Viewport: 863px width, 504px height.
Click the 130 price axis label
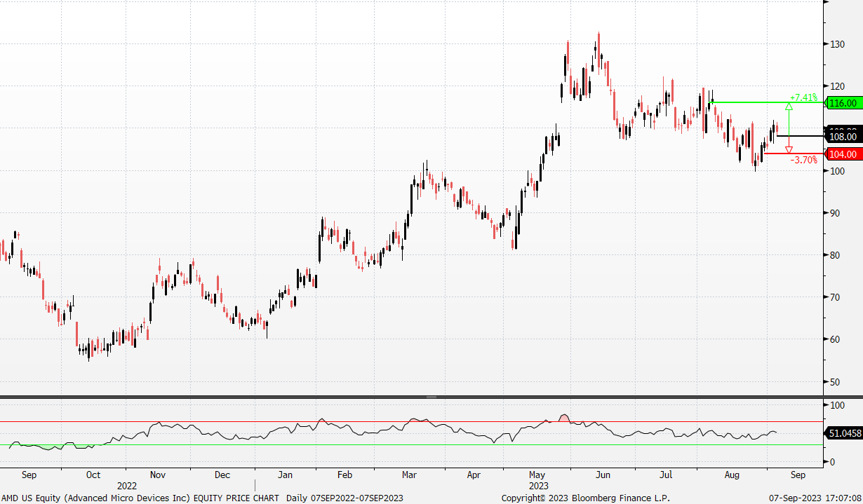[837, 44]
